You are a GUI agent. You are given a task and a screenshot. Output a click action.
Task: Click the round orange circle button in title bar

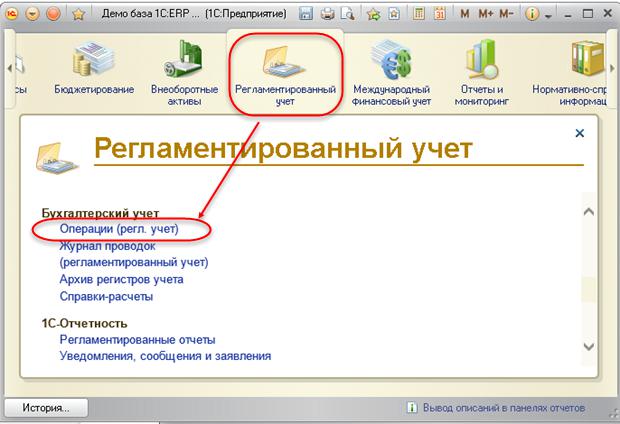click(53, 14)
